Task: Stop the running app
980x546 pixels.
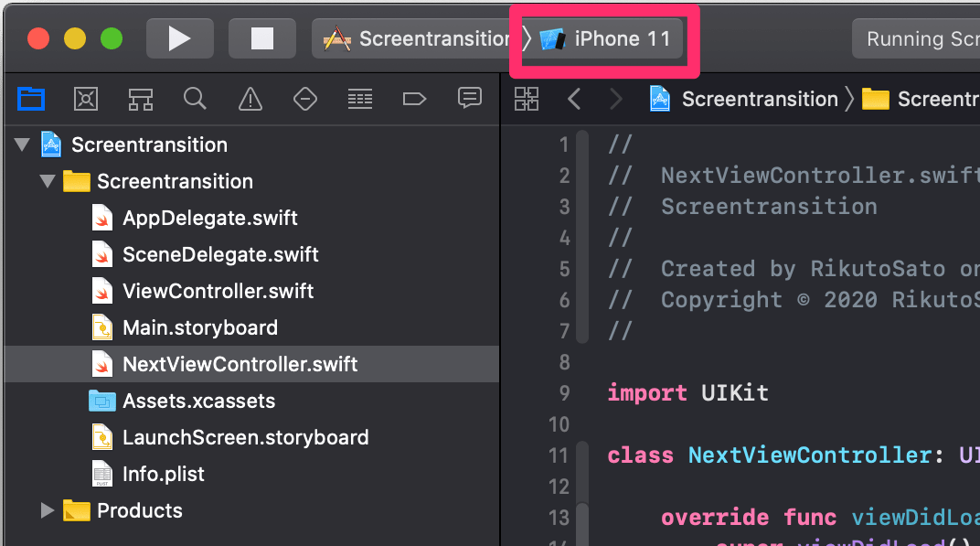Action: tap(261, 37)
